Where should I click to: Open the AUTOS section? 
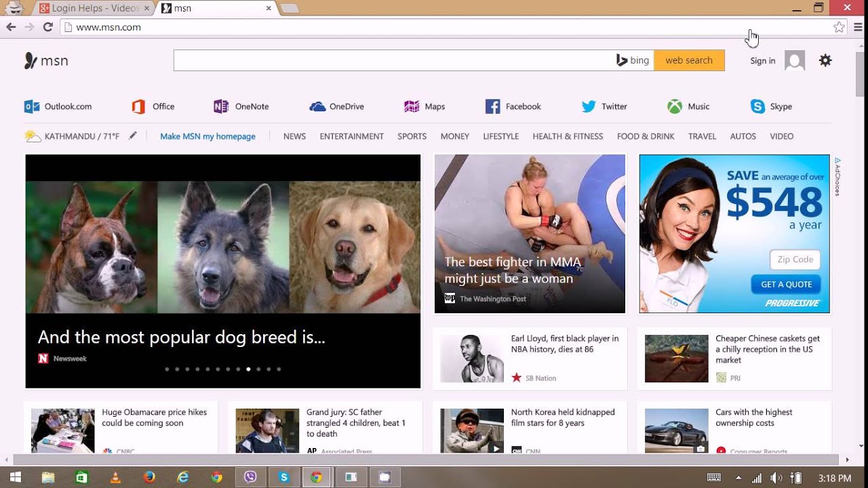point(743,136)
